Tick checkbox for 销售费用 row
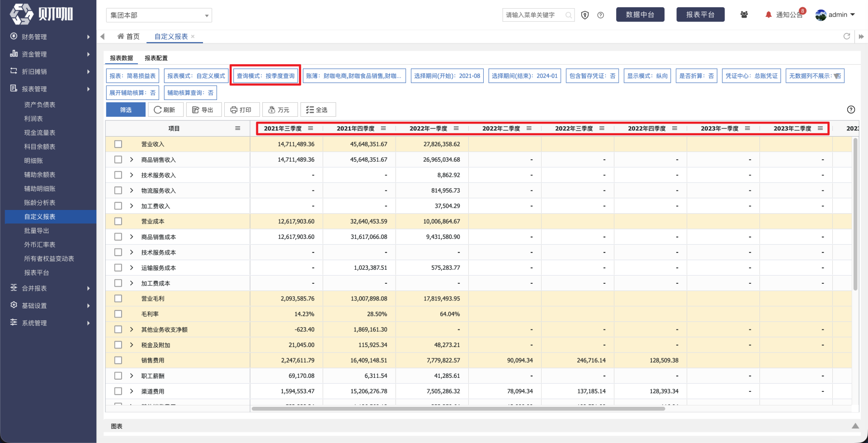Viewport: 868px width, 443px height. coord(118,360)
